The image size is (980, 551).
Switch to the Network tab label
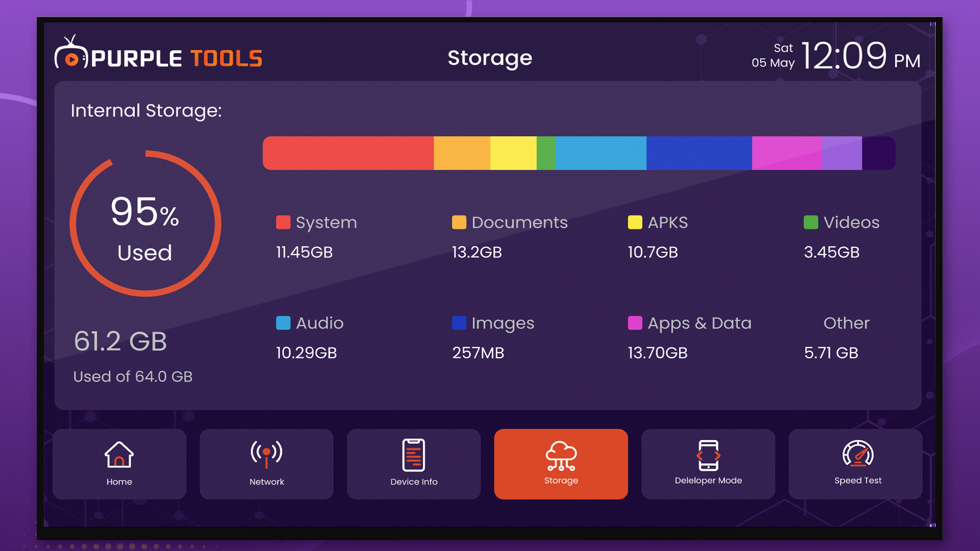coord(266,482)
